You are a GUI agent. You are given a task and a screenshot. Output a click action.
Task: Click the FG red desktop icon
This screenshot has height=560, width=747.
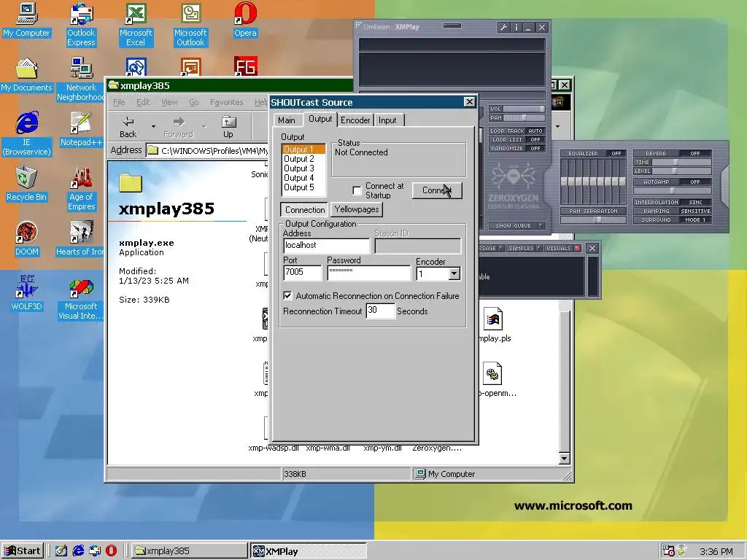[x=246, y=66]
